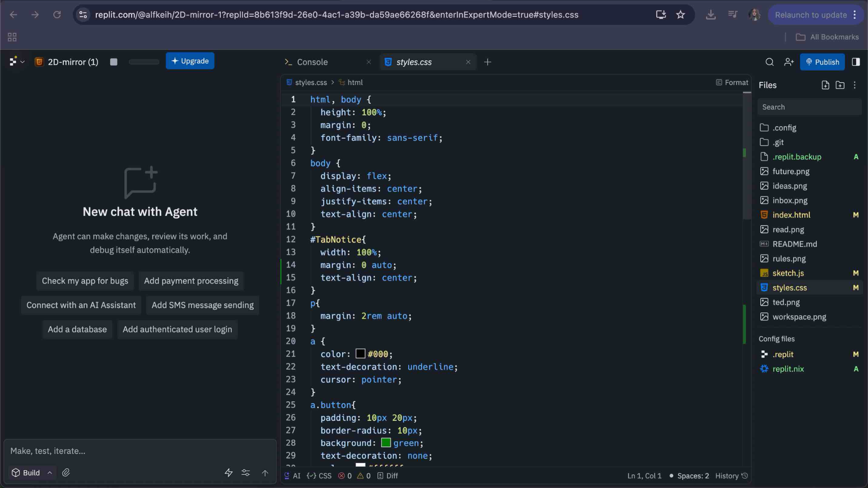Invite collaborators with the add-person icon

point(789,62)
